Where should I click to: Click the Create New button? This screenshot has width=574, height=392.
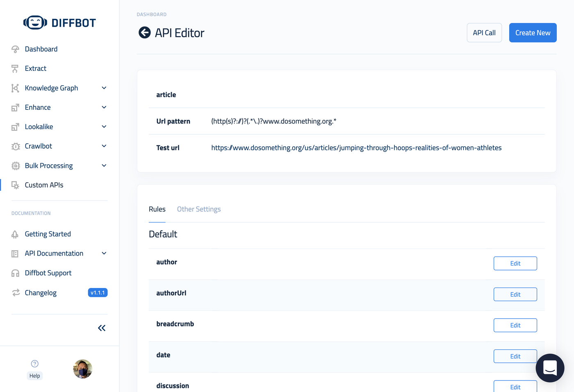click(x=533, y=33)
